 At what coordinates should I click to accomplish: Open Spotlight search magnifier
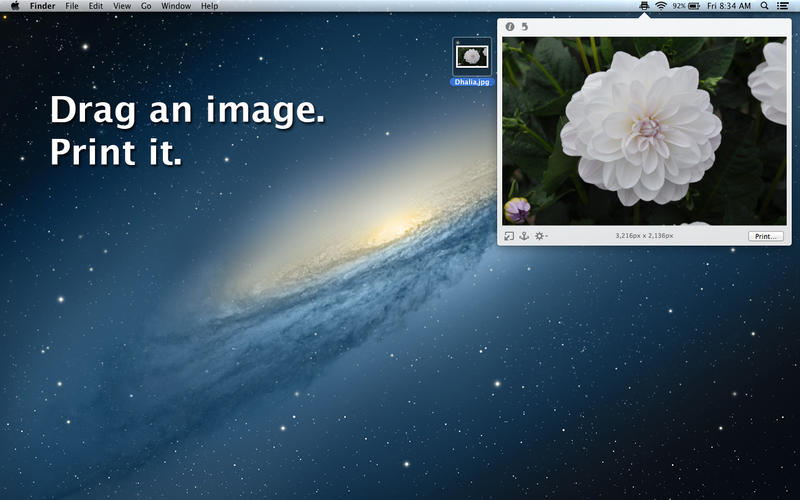click(x=765, y=6)
